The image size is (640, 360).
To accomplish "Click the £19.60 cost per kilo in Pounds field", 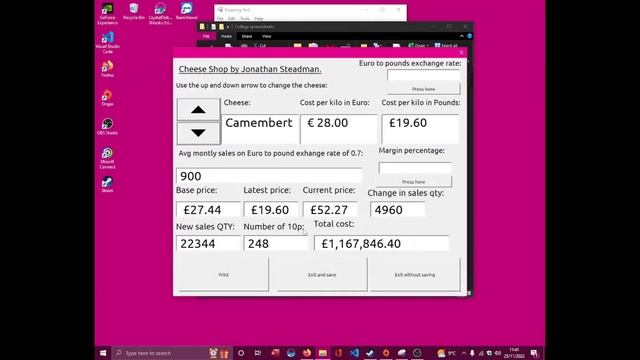I will pyautogui.click(x=420, y=129).
